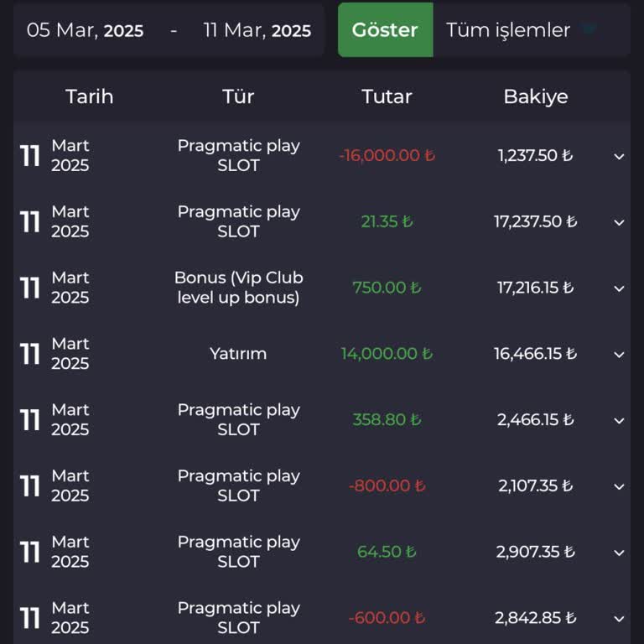Image resolution: width=644 pixels, height=644 pixels.
Task: Click the 14,000.00 deposit amount
Action: pos(386,354)
